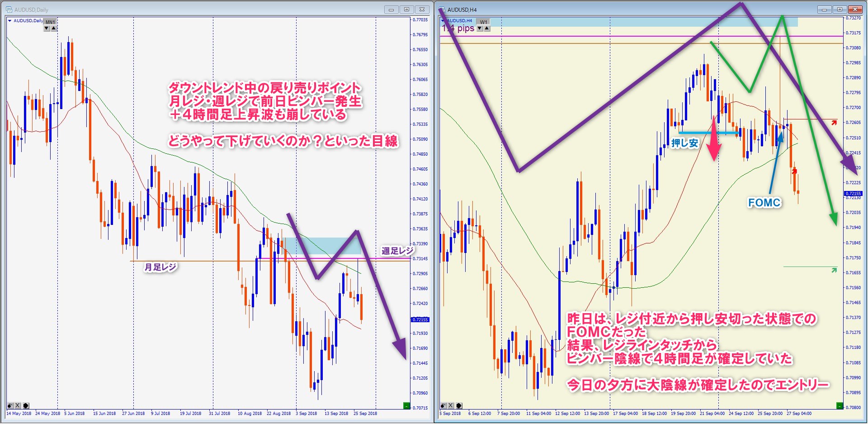This screenshot has height=424, width=868.
Task: Click the 0.70800 price on H4 scale
Action: pyautogui.click(x=853, y=407)
